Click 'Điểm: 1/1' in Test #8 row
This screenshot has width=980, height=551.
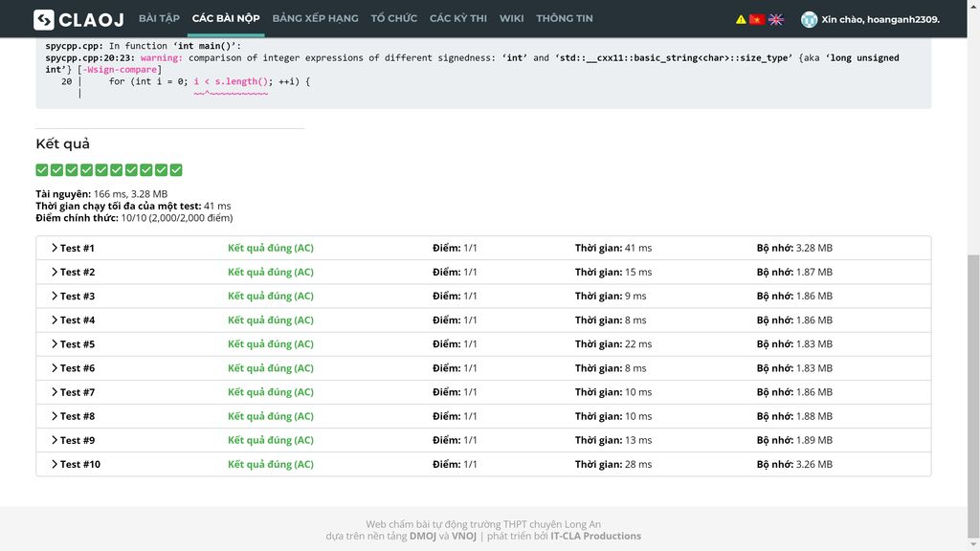455,416
